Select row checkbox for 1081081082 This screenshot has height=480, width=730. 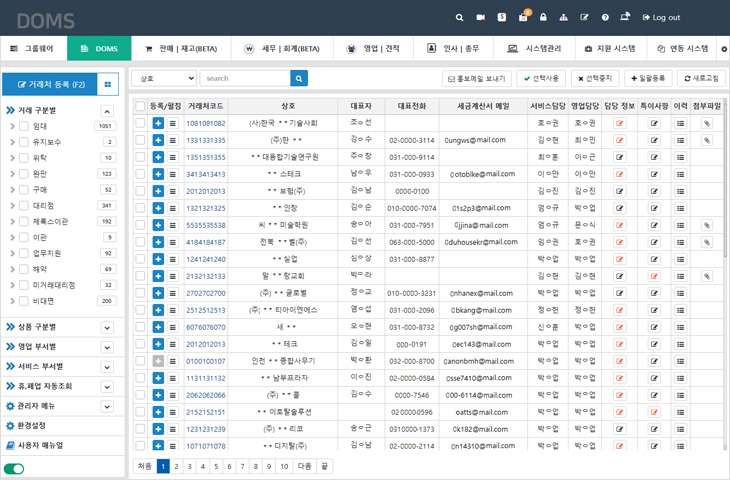[140, 123]
